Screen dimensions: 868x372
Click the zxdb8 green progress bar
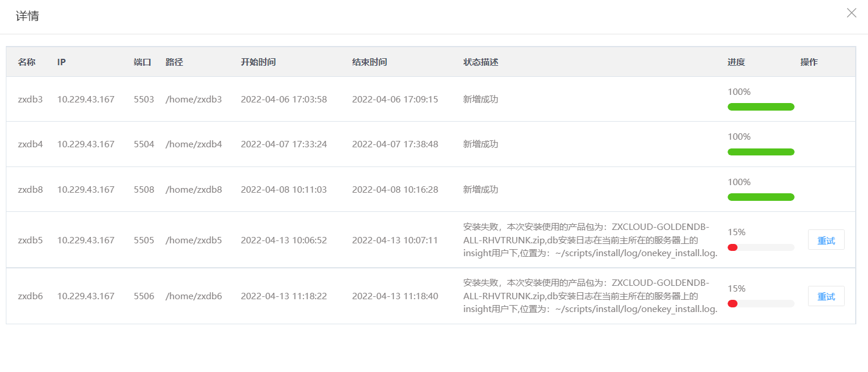tap(760, 197)
